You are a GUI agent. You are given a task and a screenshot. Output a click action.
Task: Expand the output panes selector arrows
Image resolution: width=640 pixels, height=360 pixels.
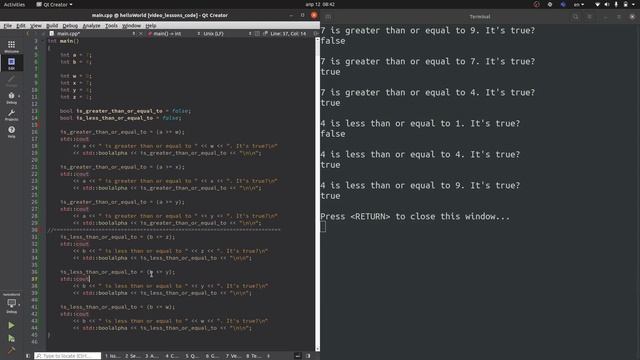coord(268,356)
